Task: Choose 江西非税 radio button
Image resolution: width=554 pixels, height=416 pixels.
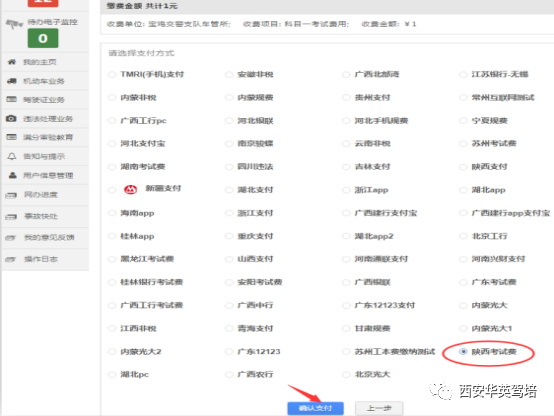Action: click(112, 329)
